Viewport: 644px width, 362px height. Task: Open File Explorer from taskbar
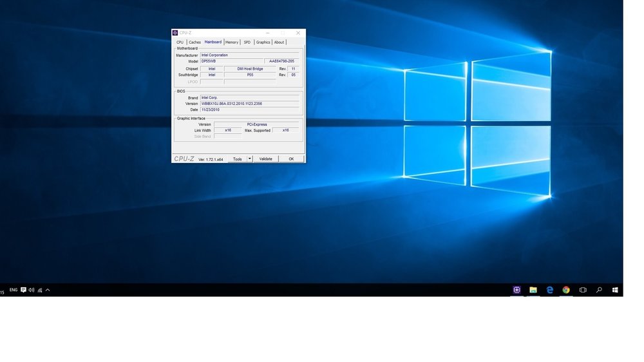coord(533,290)
